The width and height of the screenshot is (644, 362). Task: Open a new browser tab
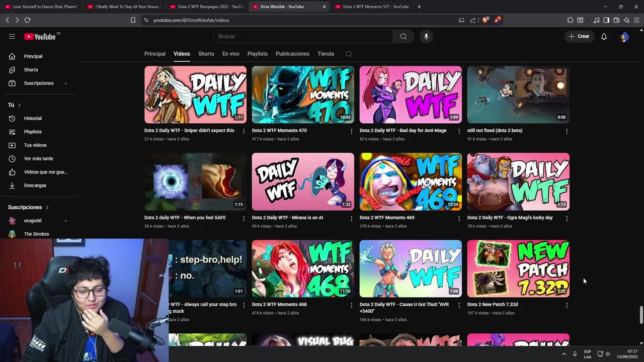(419, 7)
